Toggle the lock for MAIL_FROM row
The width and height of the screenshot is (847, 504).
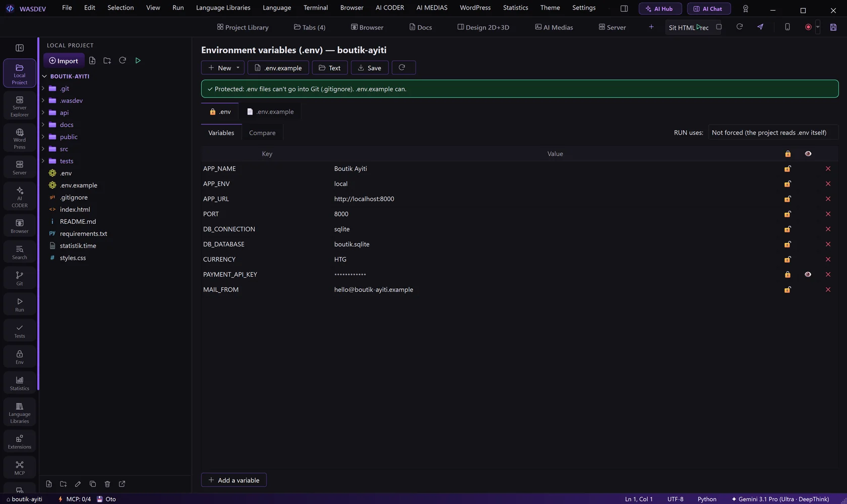[788, 290]
